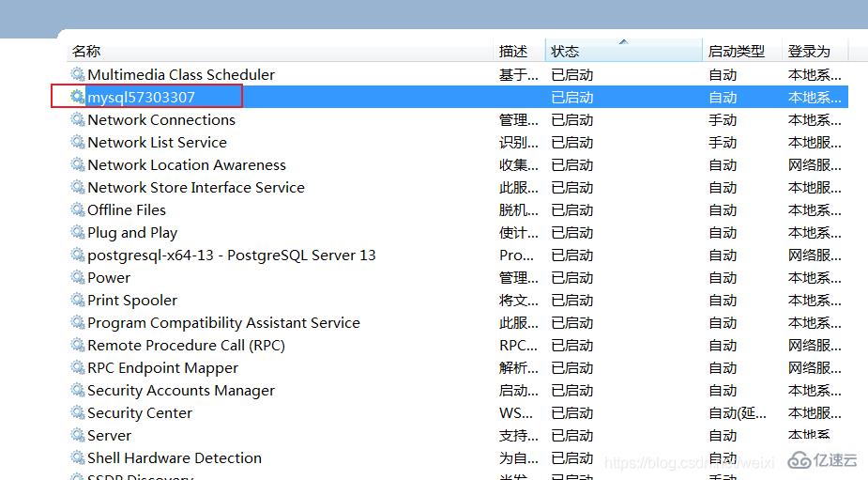
Task: Select the RPC Endpoint Mapper service
Action: [162, 368]
